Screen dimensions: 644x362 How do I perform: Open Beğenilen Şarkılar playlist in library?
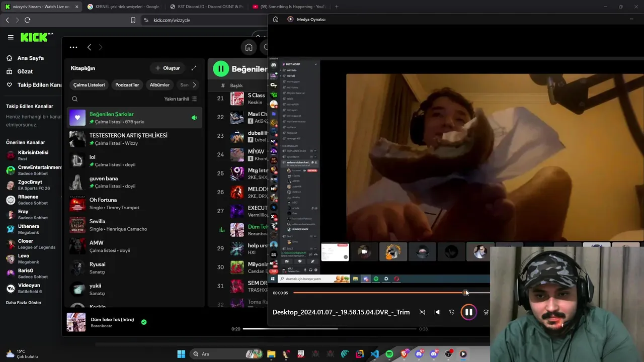(135, 118)
